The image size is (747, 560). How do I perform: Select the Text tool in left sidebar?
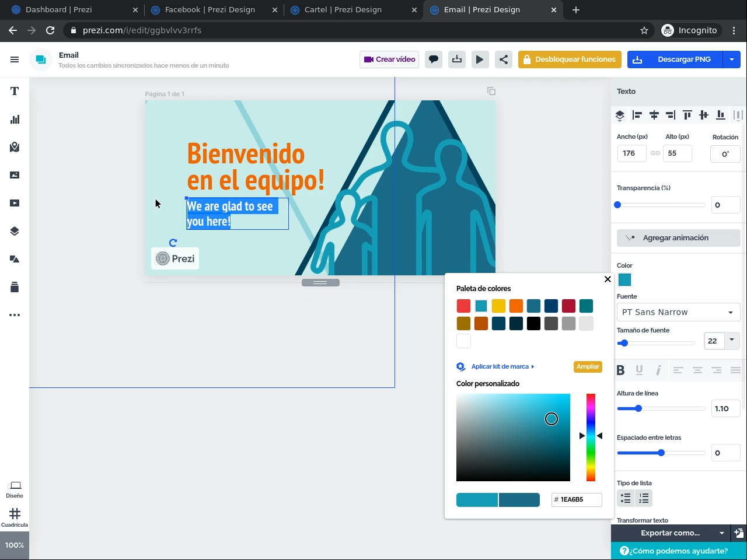point(15,91)
